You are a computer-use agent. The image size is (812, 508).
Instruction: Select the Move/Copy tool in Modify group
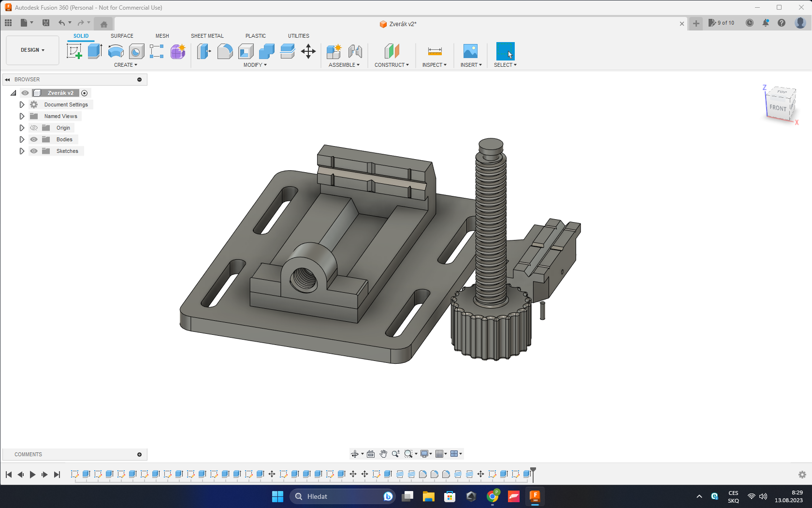tap(308, 51)
